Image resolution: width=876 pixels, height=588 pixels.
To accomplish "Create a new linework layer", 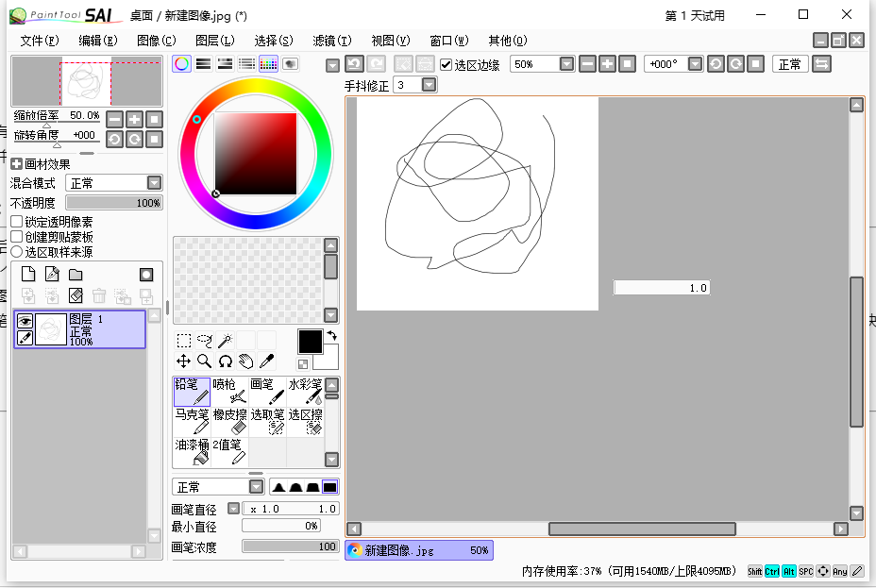I will tap(52, 274).
